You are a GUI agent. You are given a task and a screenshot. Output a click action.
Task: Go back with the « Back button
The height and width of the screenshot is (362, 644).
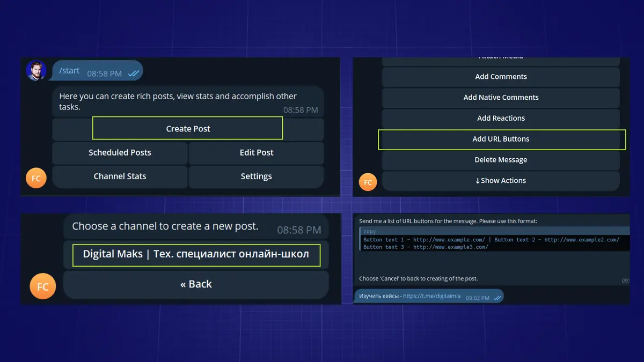tap(196, 285)
